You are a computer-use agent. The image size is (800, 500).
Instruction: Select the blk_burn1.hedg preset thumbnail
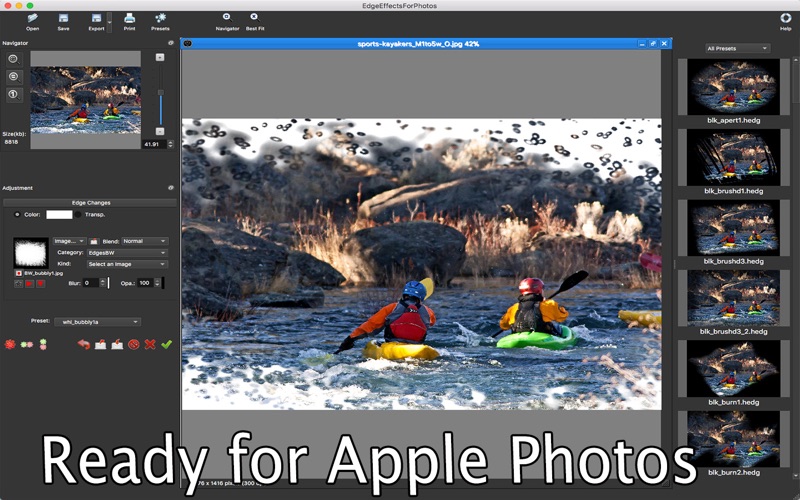click(x=733, y=368)
